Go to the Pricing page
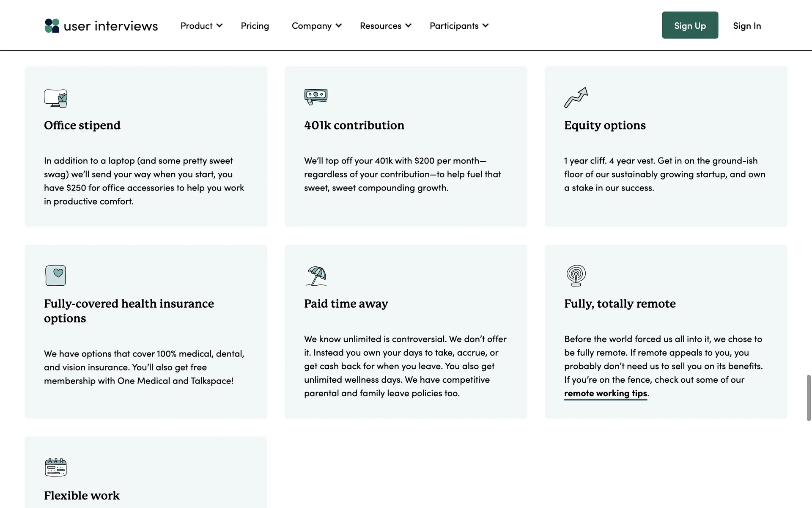The image size is (812, 508). (x=255, y=26)
